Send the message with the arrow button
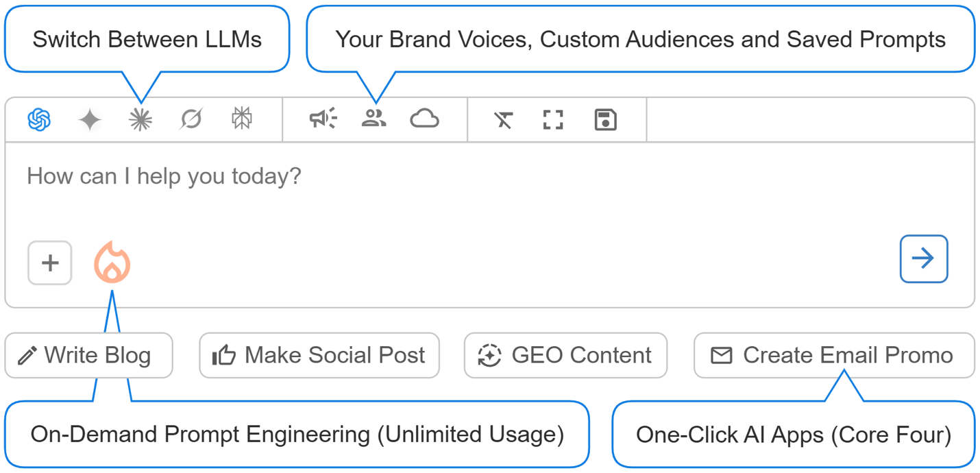This screenshot has width=980, height=473. pos(924,258)
